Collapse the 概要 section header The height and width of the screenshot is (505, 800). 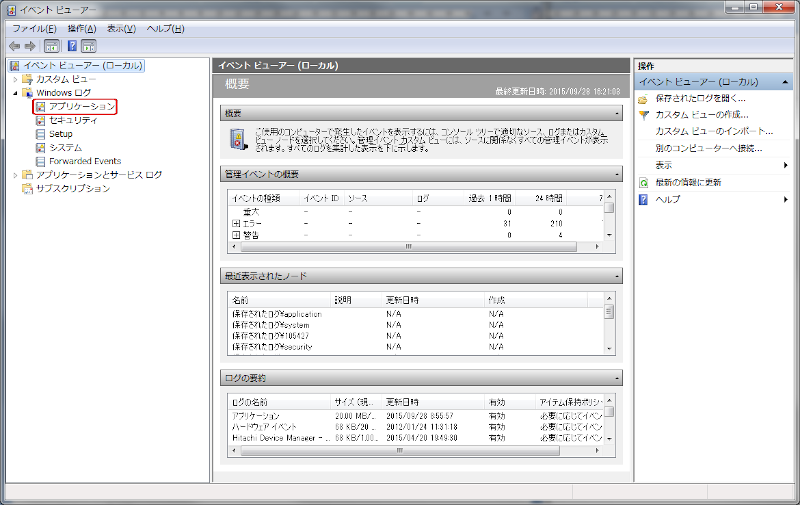point(617,113)
